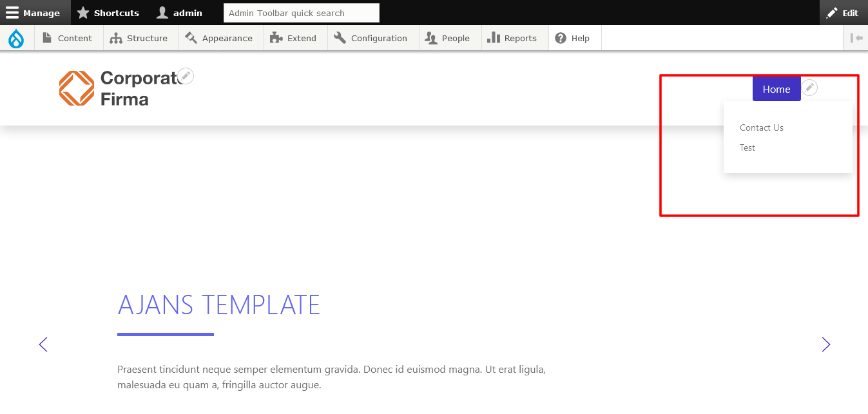The width and height of the screenshot is (868, 414).
Task: Toggle toolbar orientation with the arrow control
Action: coord(856,38)
